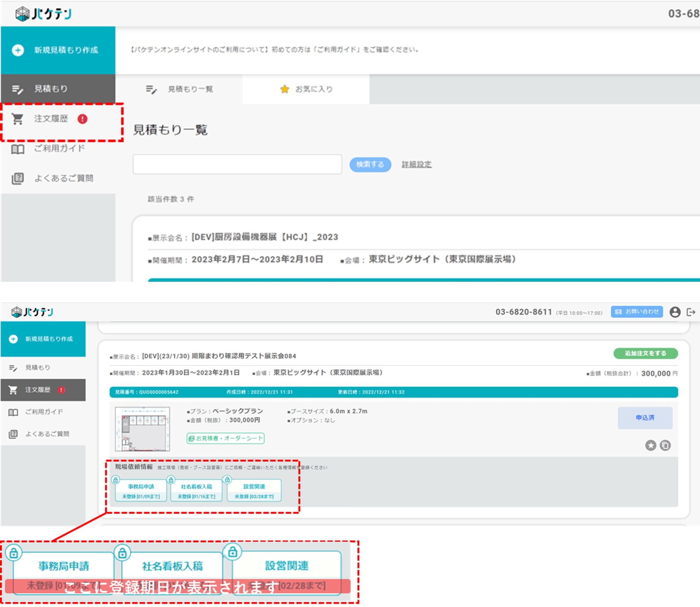Open ご利用ガイド from the sidebar
The width and height of the screenshot is (700, 607).
[x=58, y=149]
